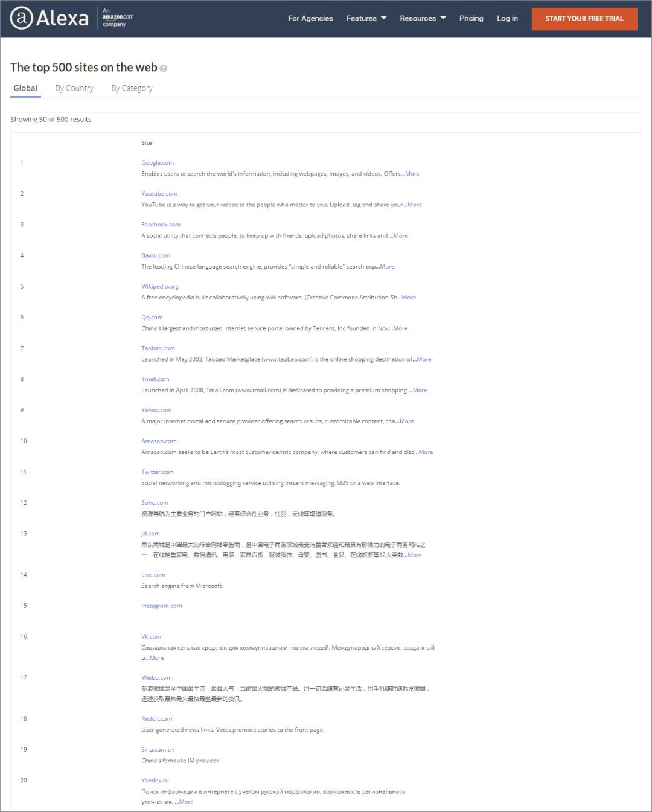Expand More on Youtube.com description
Image resolution: width=652 pixels, height=812 pixels.
415,205
